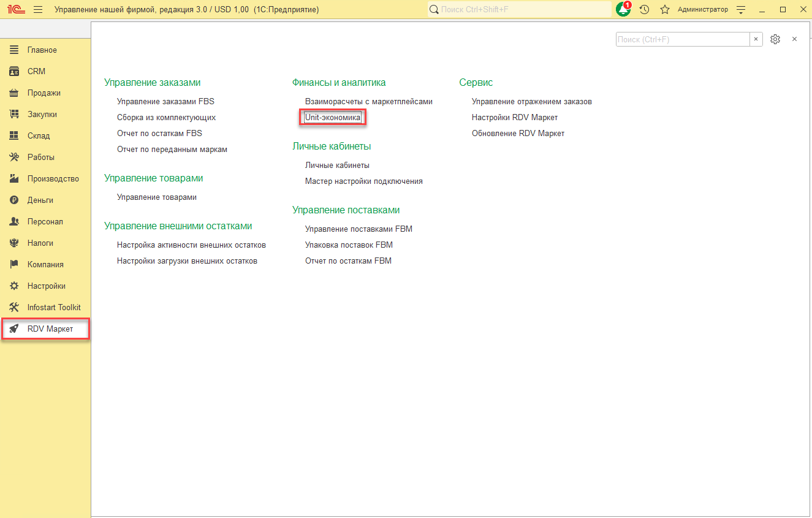Open Отчет по остаткам FBS
812x518 pixels.
[x=159, y=133]
